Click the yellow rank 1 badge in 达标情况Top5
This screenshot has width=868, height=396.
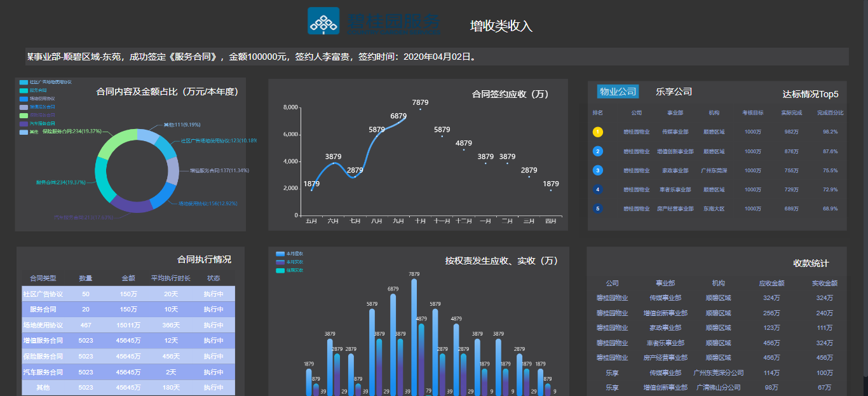(x=597, y=133)
